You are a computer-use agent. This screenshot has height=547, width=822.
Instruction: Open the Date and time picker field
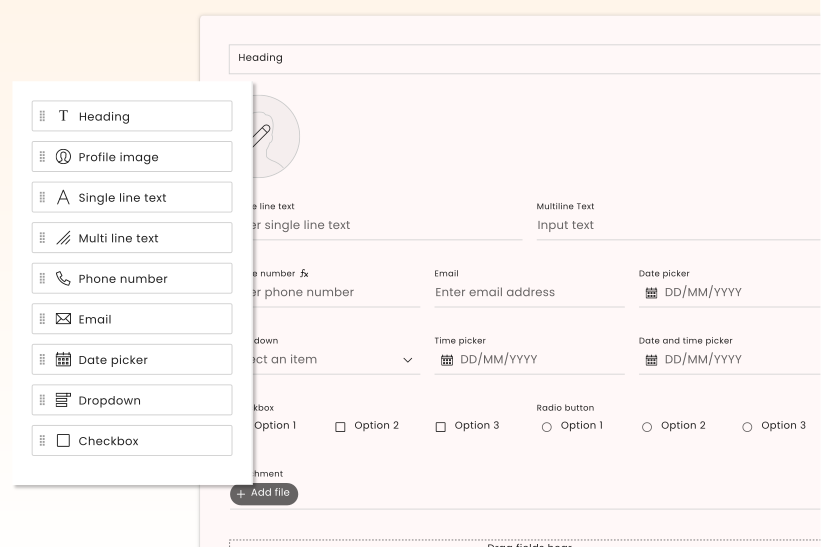(x=730, y=359)
